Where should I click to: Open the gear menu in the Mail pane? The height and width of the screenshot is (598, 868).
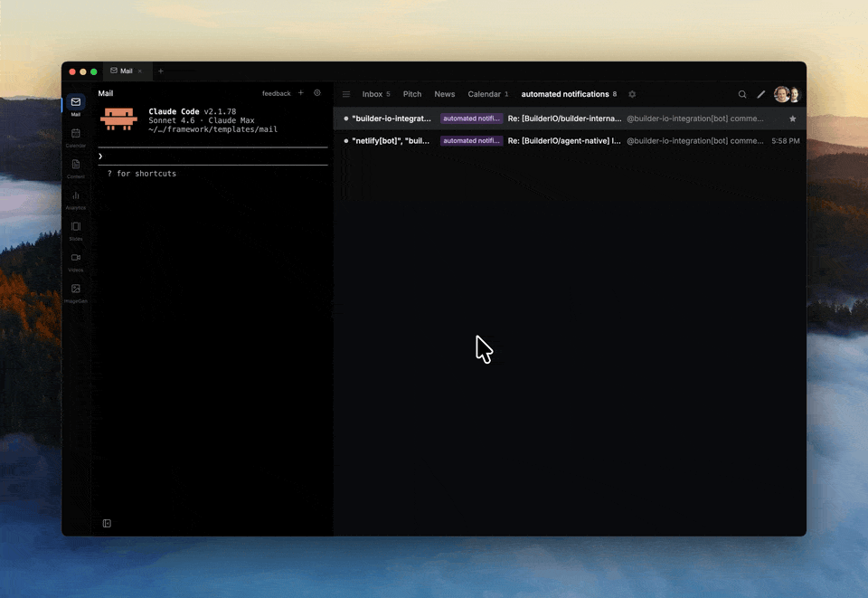[x=316, y=92]
